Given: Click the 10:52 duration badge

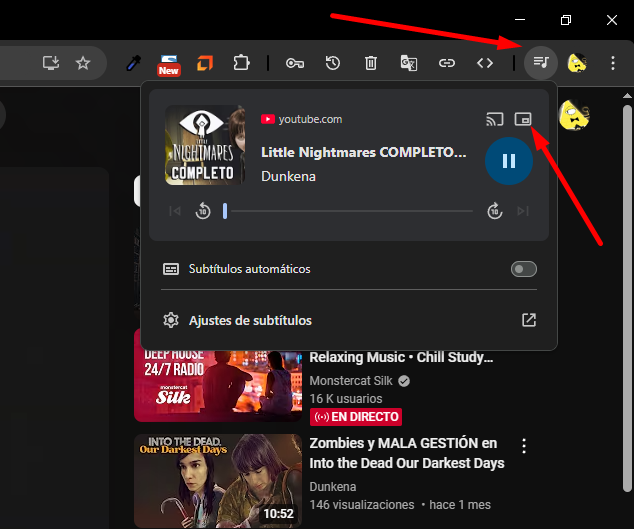Looking at the screenshot, I should point(278,514).
